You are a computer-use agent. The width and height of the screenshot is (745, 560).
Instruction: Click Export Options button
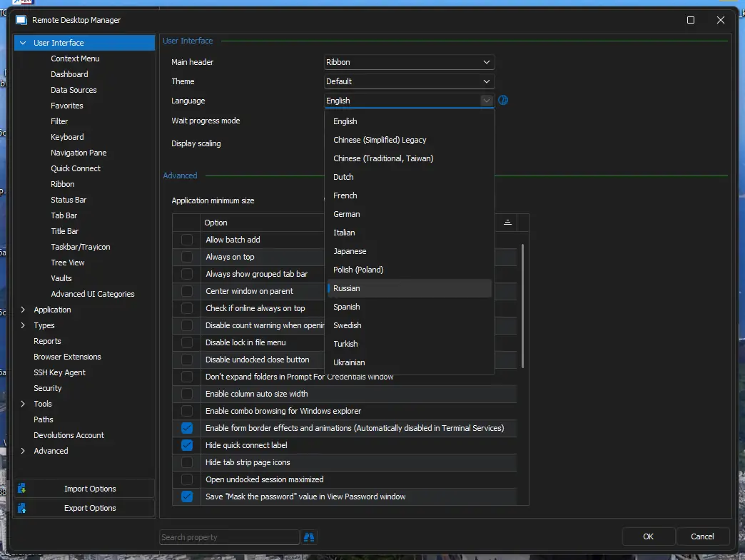pos(85,508)
